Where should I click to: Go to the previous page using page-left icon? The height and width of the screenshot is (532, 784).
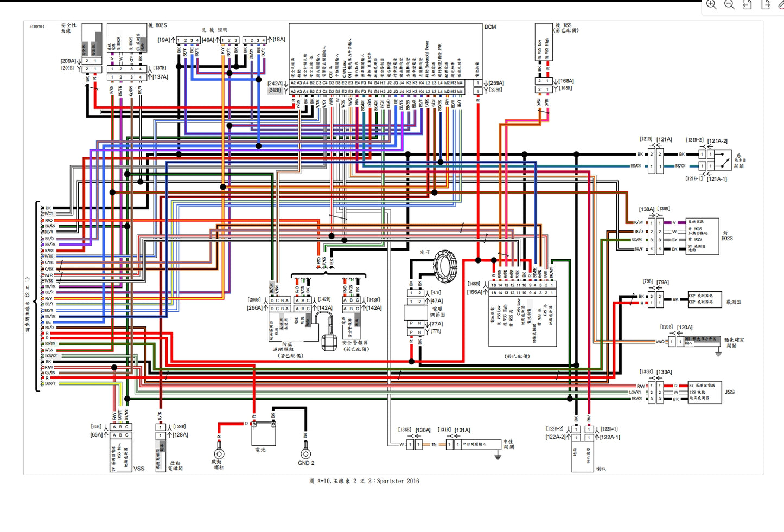[x=748, y=5]
